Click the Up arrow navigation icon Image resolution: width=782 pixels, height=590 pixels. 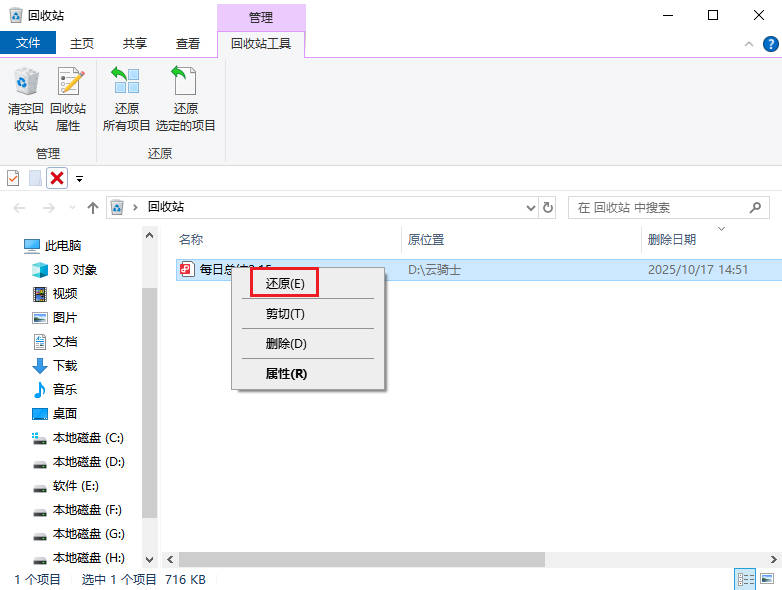tap(93, 208)
